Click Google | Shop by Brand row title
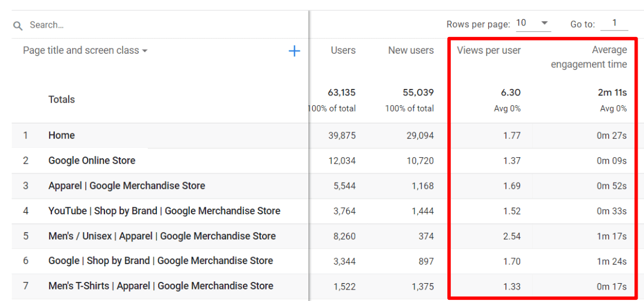This screenshot has height=301, width=644. [x=160, y=261]
